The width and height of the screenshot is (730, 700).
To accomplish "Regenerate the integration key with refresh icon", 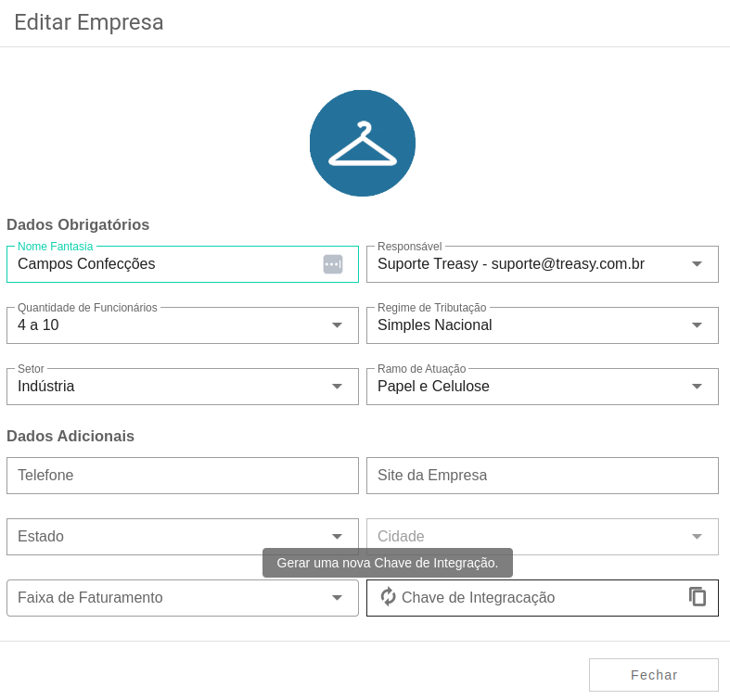I will tap(388, 597).
